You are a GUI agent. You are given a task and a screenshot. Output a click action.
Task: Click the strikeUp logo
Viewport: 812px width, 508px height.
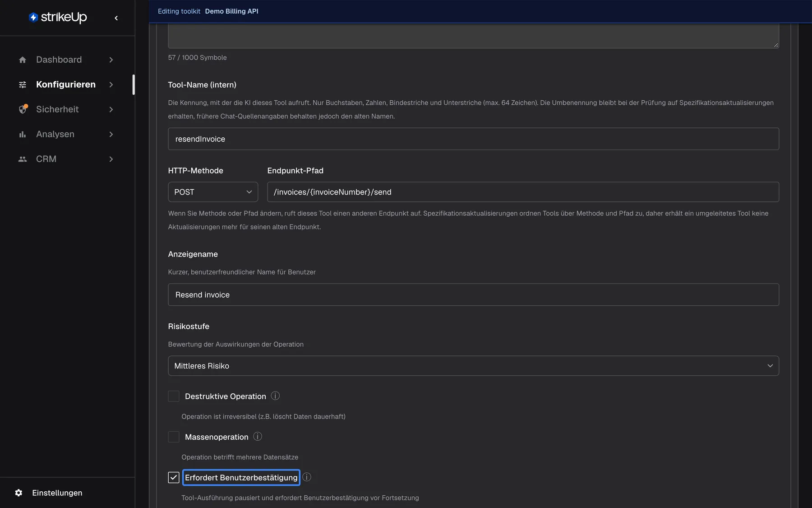coord(58,17)
